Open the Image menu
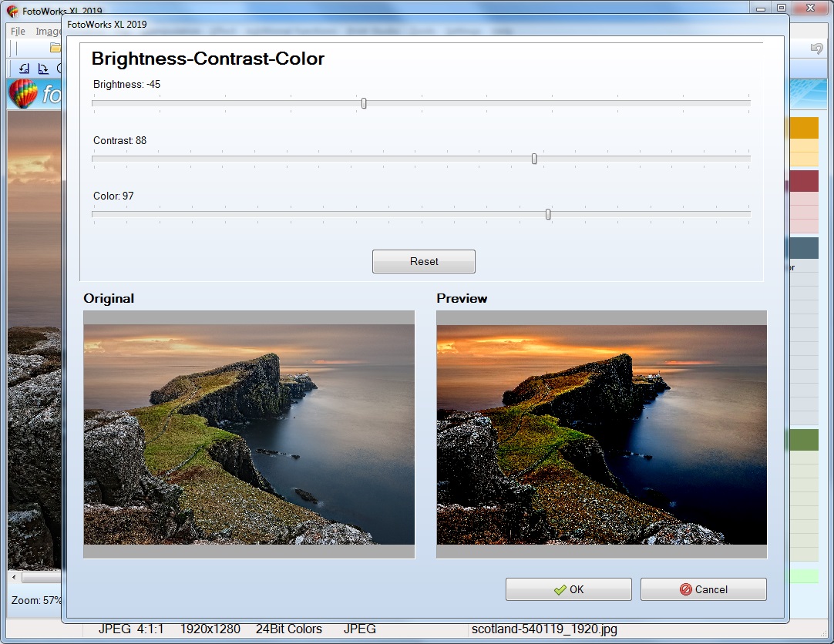 pyautogui.click(x=48, y=31)
